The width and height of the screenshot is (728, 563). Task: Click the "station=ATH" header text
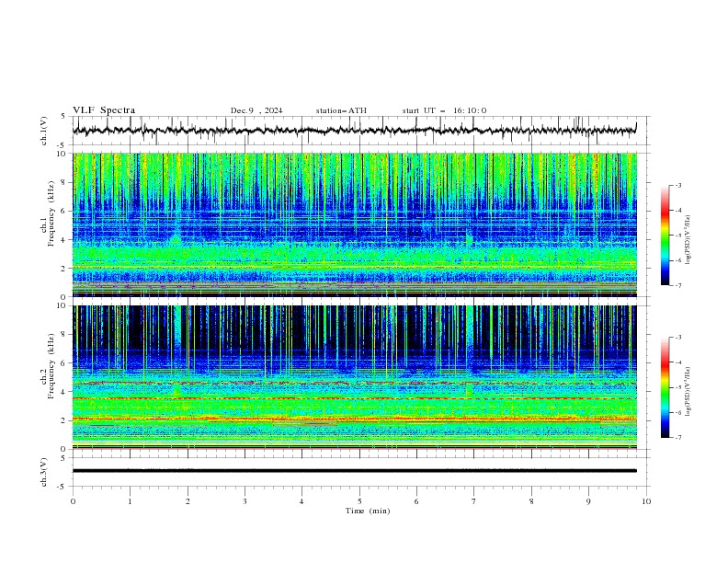pos(341,110)
